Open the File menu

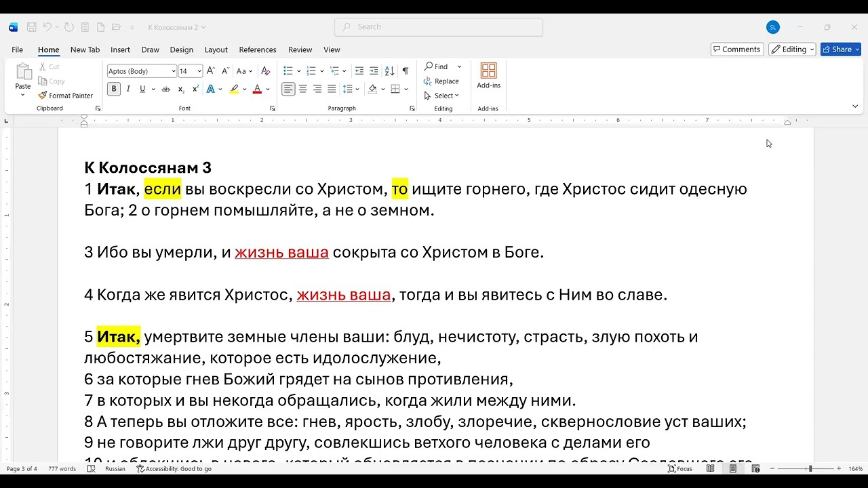click(18, 49)
